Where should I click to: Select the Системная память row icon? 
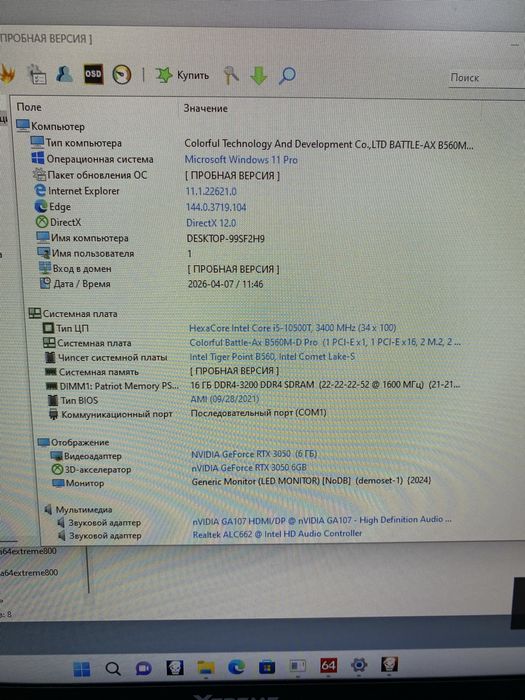click(x=50, y=371)
